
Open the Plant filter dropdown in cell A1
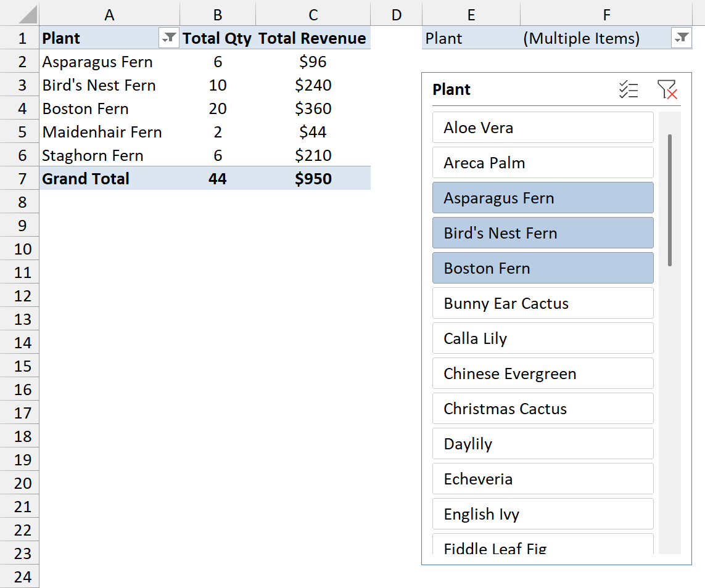click(168, 38)
